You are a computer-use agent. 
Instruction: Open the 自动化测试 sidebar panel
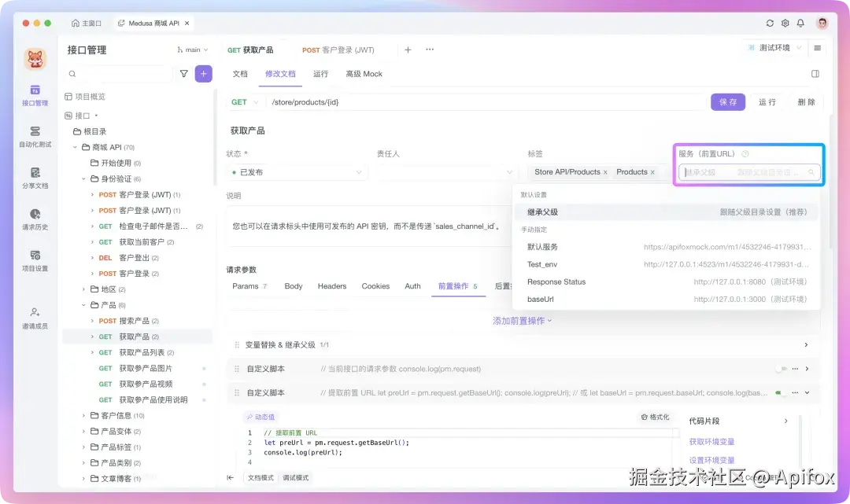click(35, 130)
